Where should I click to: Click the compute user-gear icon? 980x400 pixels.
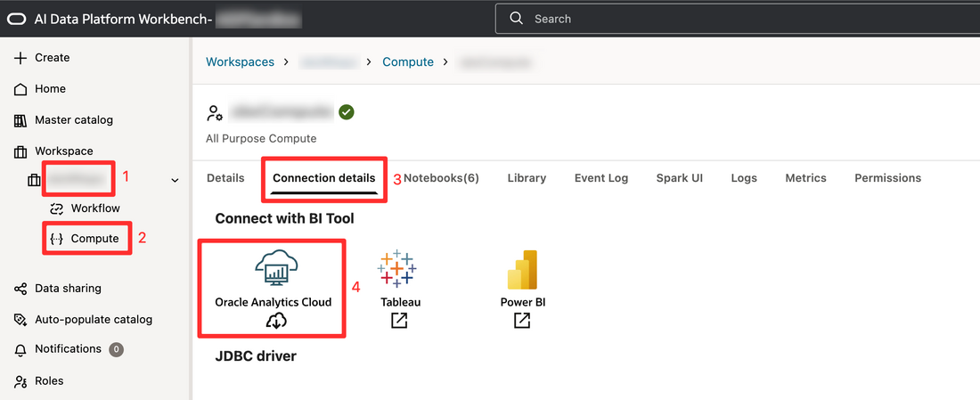pos(215,113)
